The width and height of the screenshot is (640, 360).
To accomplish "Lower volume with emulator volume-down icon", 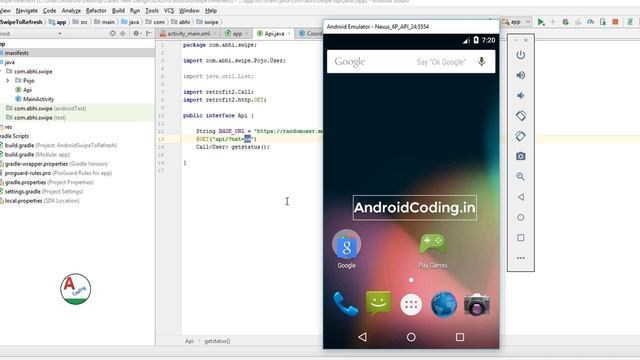I will pyautogui.click(x=520, y=96).
